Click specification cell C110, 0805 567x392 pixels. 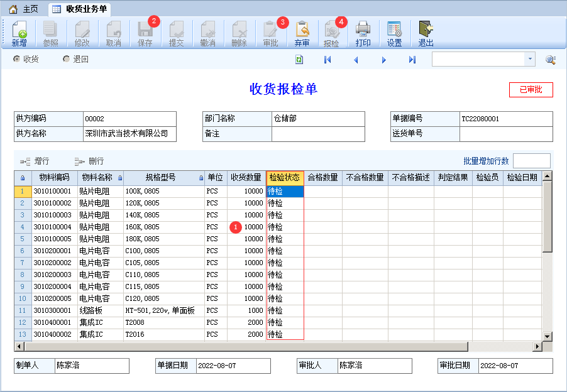tap(164, 275)
